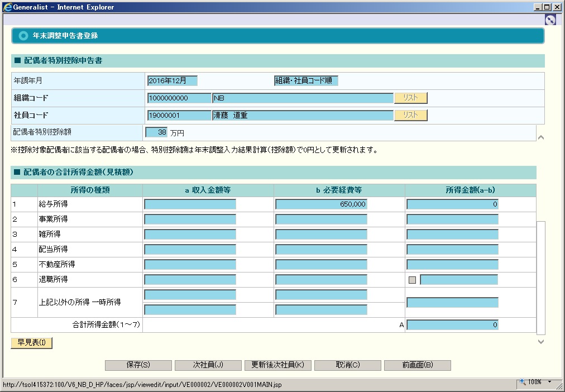
Task: Toggle the 退職所得 checkbox
Action: point(413,280)
